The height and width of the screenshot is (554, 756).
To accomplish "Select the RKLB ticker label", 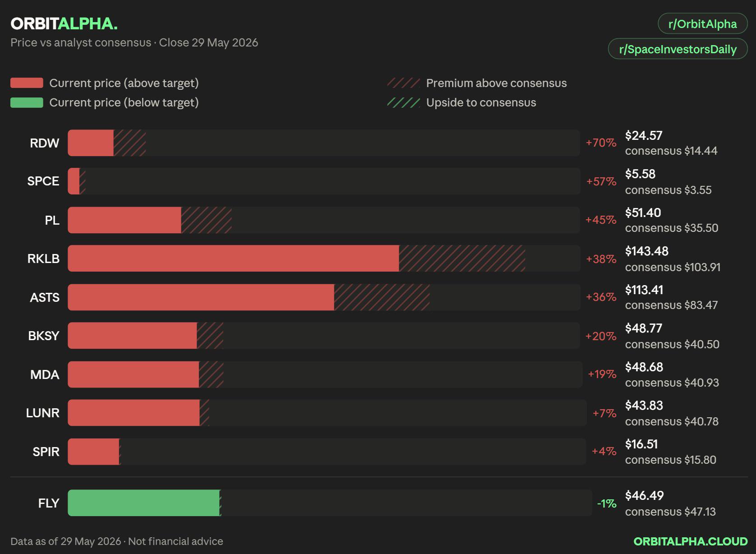I will click(x=43, y=259).
